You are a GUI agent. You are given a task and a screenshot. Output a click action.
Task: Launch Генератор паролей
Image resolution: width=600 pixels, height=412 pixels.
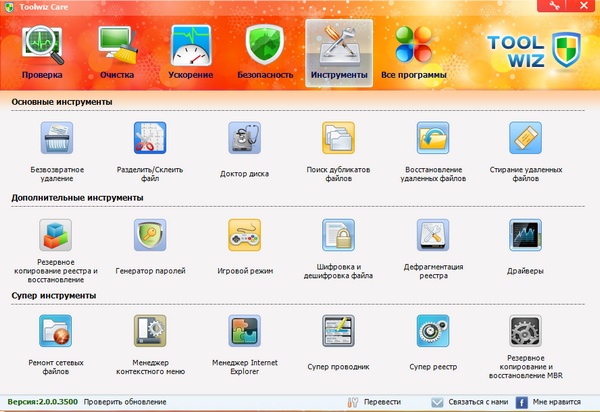[x=150, y=236]
